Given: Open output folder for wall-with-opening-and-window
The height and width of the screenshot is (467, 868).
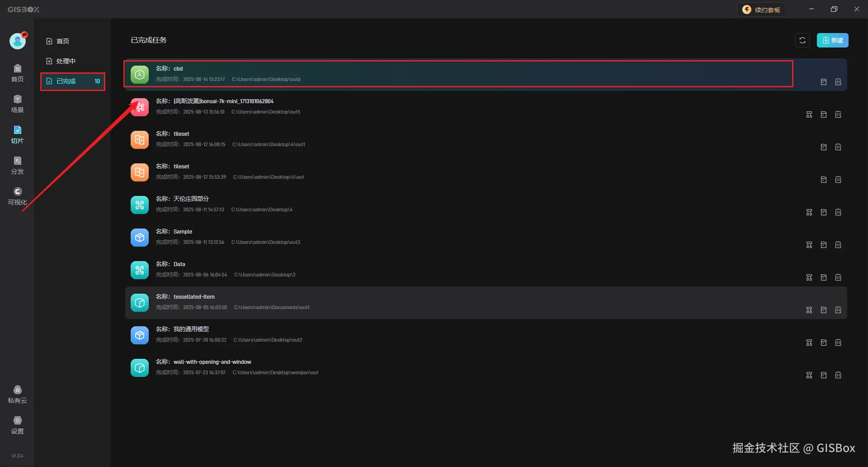Looking at the screenshot, I should pyautogui.click(x=824, y=375).
